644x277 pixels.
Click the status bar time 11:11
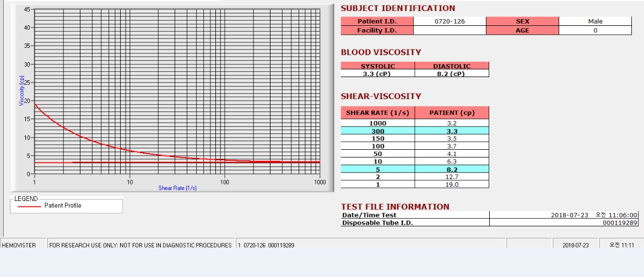coord(622,246)
